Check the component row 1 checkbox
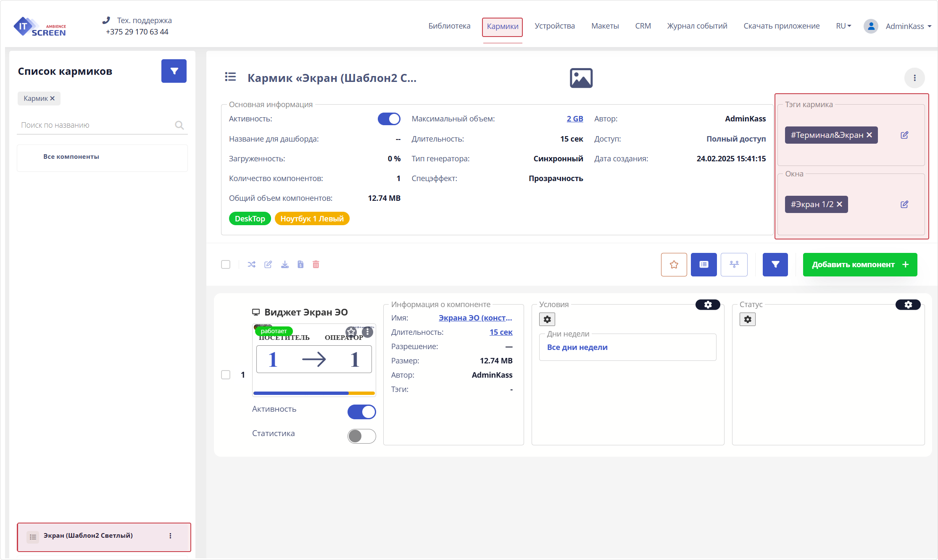 tap(226, 375)
